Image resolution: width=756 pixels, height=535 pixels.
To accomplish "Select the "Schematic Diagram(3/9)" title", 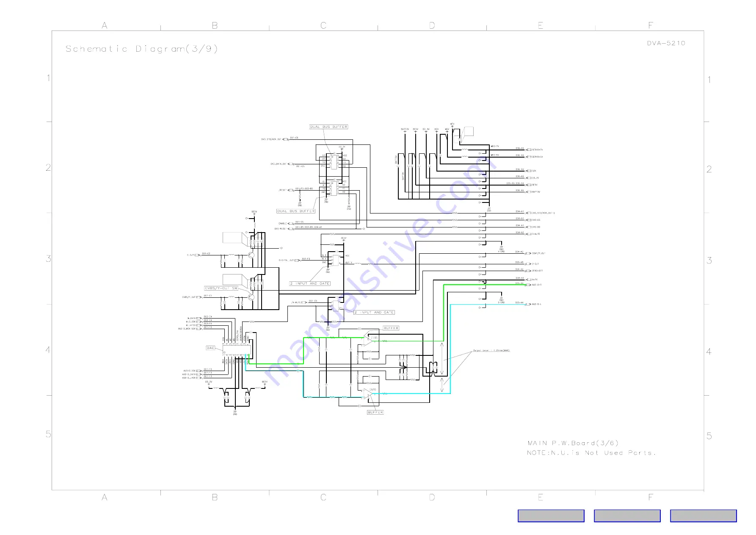I will click(141, 49).
